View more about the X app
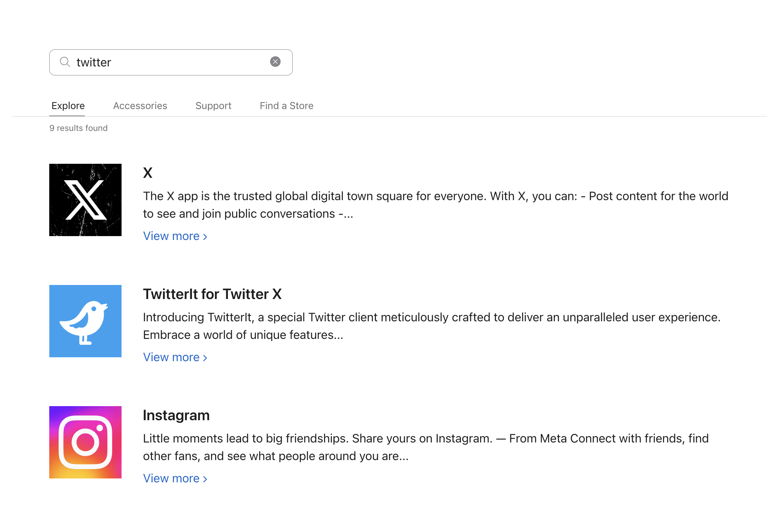The image size is (777, 532). tap(175, 236)
